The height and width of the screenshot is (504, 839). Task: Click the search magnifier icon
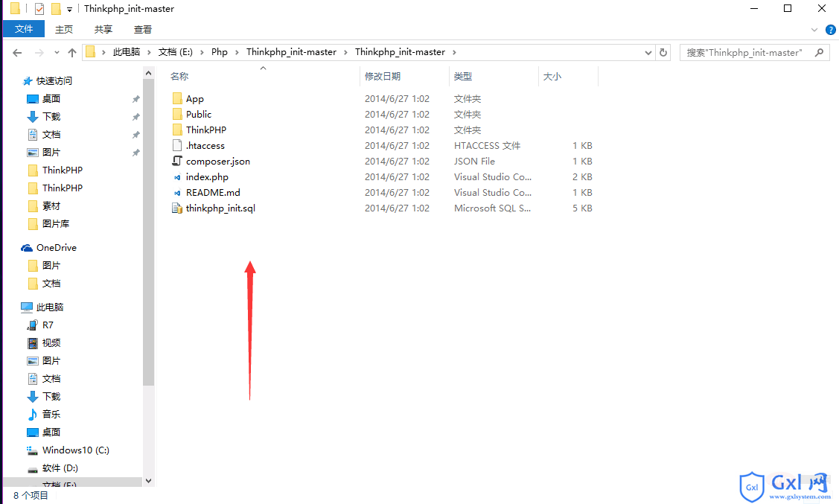pos(819,52)
